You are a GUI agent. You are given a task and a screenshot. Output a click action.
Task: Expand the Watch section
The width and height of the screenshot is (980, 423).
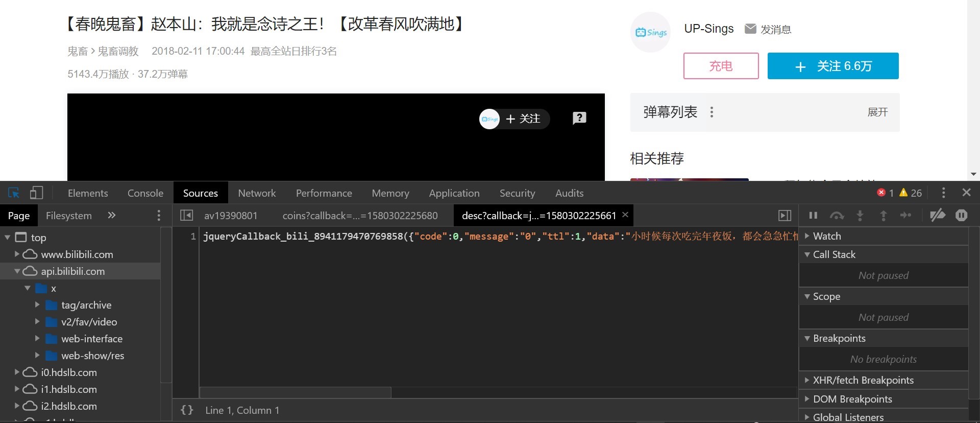[807, 236]
